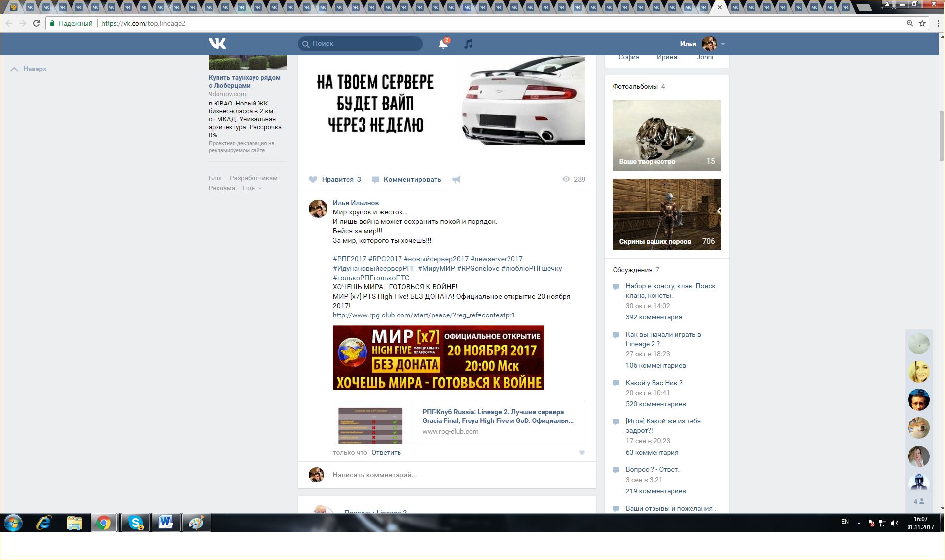Click hashtag #толькоРПГтолькоПТС
Viewport: 945px width, 560px height.
371,278
